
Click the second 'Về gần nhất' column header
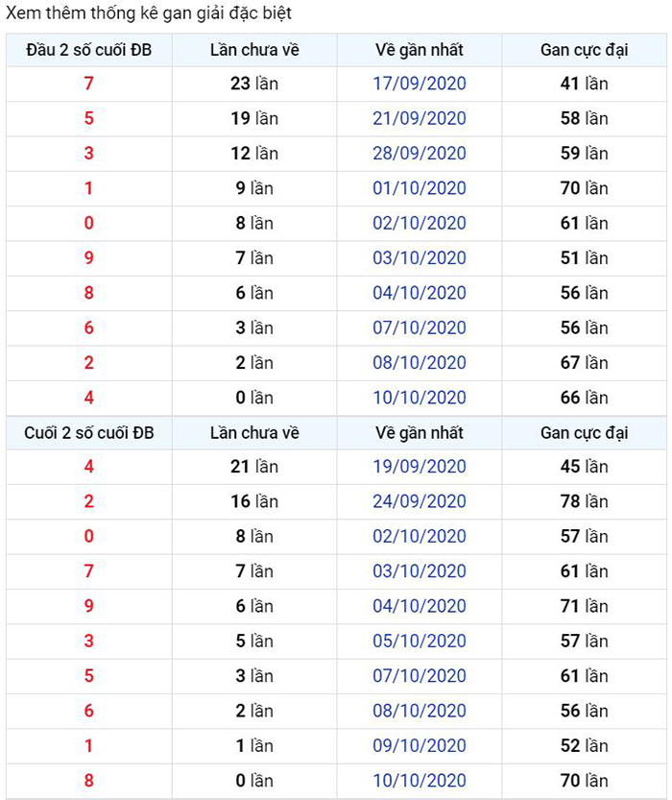point(420,432)
